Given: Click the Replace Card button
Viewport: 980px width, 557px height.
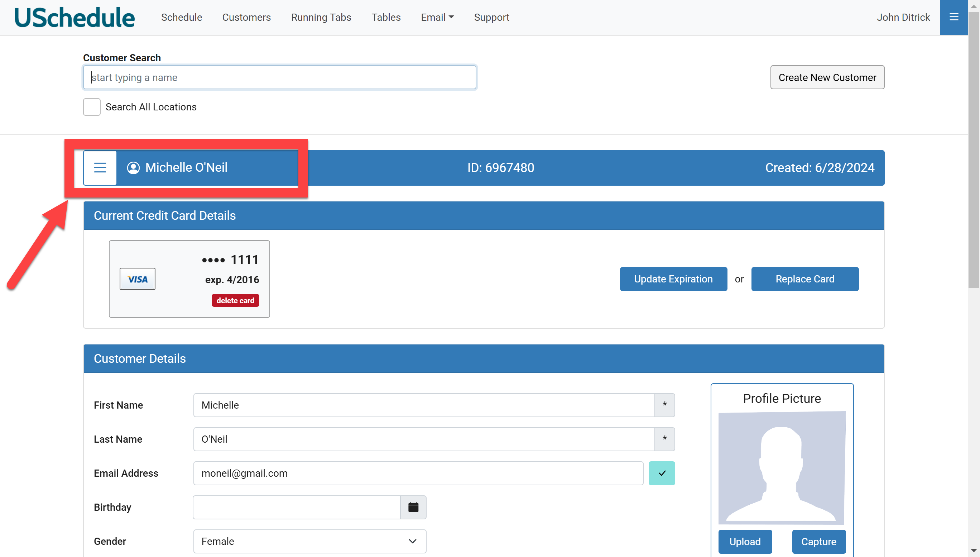Looking at the screenshot, I should (x=804, y=279).
